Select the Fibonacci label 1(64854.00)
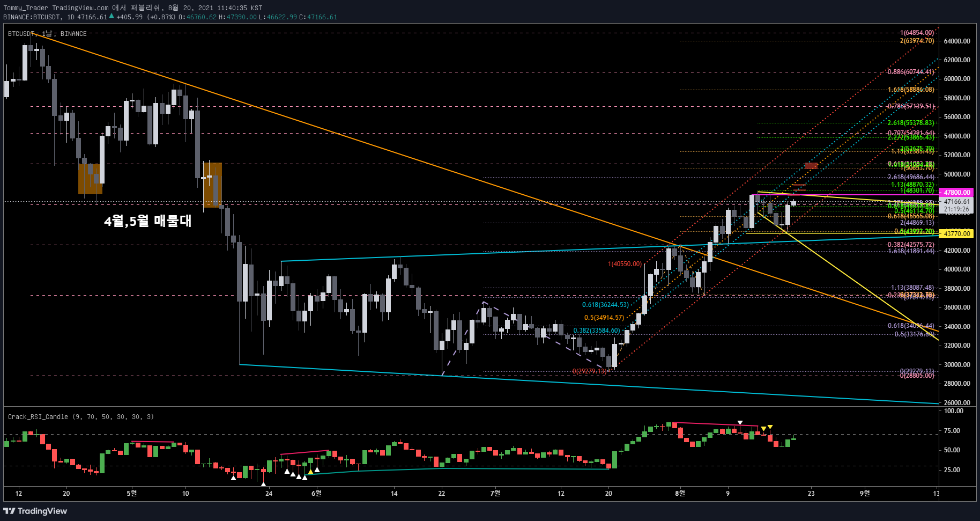The image size is (980, 521). coord(917,33)
